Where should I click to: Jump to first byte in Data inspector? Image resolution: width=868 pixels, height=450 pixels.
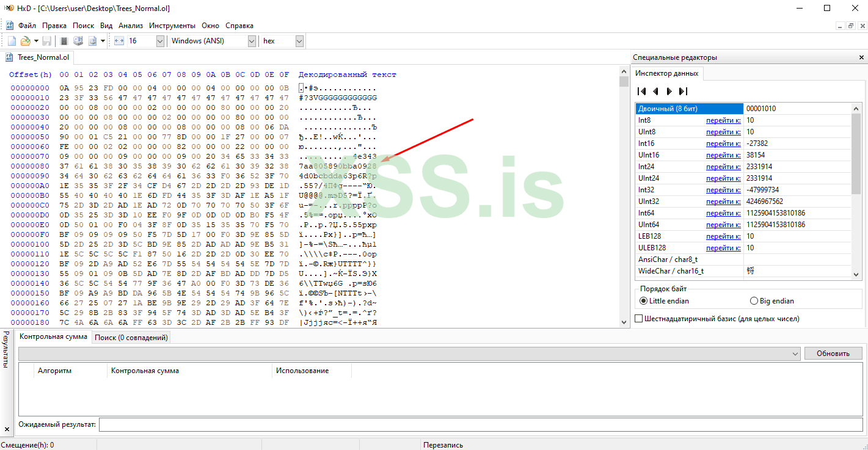pyautogui.click(x=641, y=91)
